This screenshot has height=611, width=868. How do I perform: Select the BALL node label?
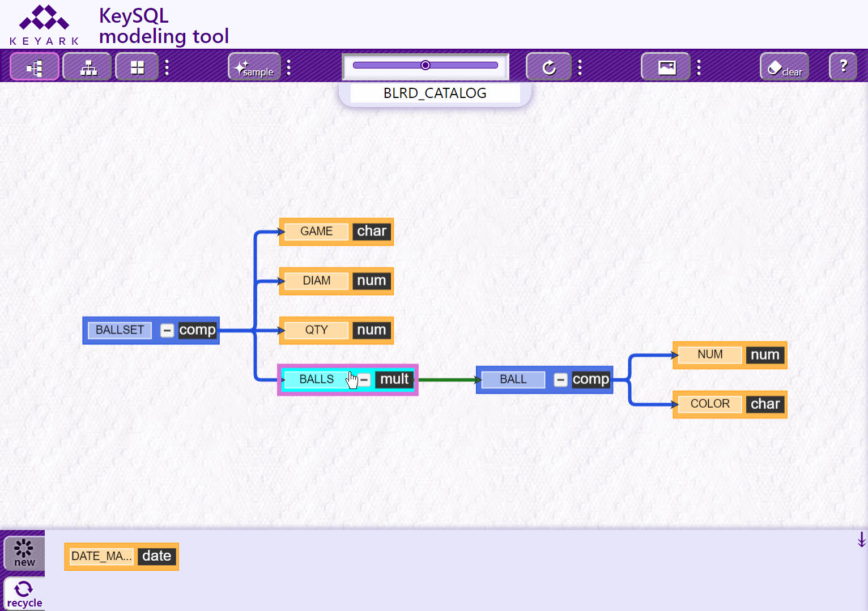pyautogui.click(x=513, y=379)
